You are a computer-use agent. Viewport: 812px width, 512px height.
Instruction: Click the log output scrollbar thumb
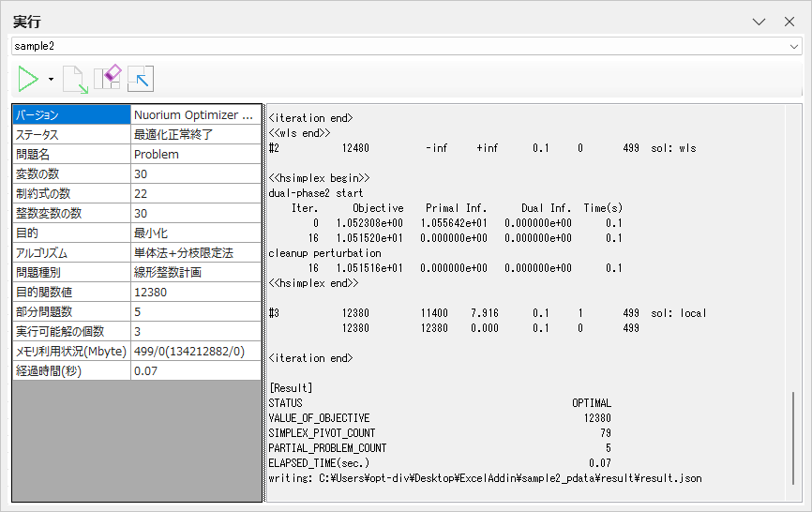click(793, 438)
